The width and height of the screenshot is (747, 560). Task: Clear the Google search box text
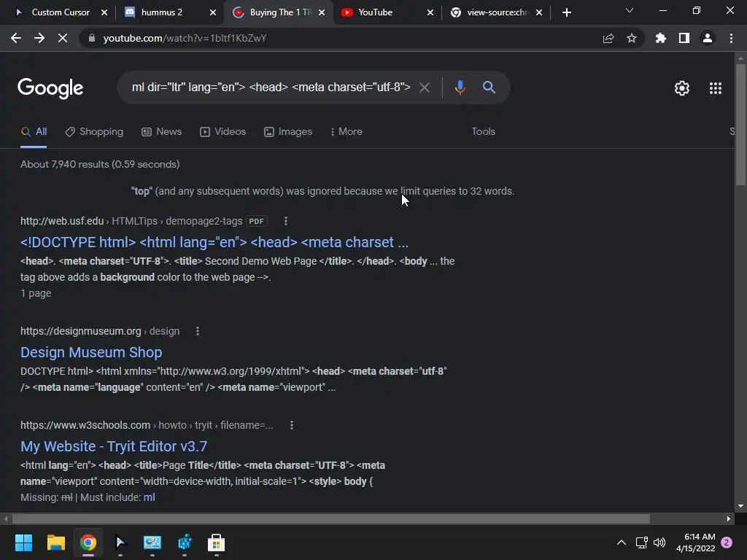(x=425, y=87)
